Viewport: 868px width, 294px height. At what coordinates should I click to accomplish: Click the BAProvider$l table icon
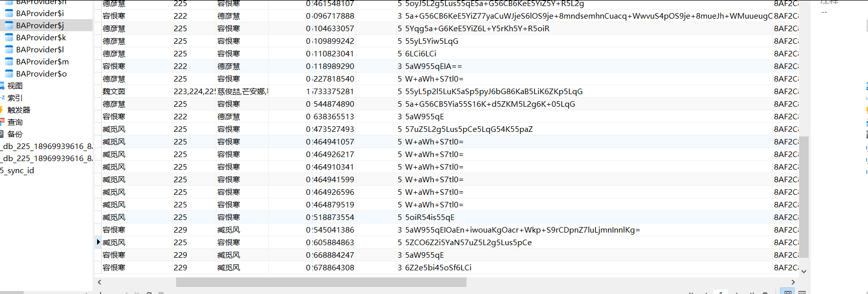[x=9, y=49]
